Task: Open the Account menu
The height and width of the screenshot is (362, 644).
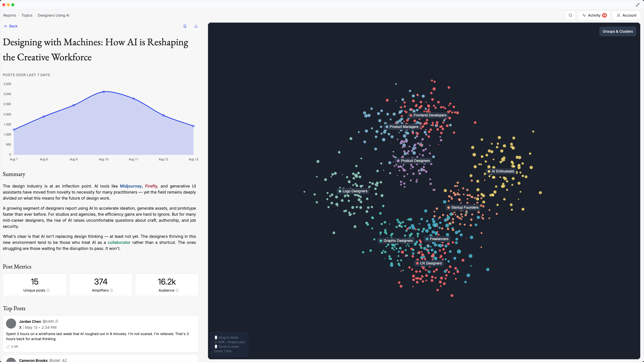Action: [626, 15]
